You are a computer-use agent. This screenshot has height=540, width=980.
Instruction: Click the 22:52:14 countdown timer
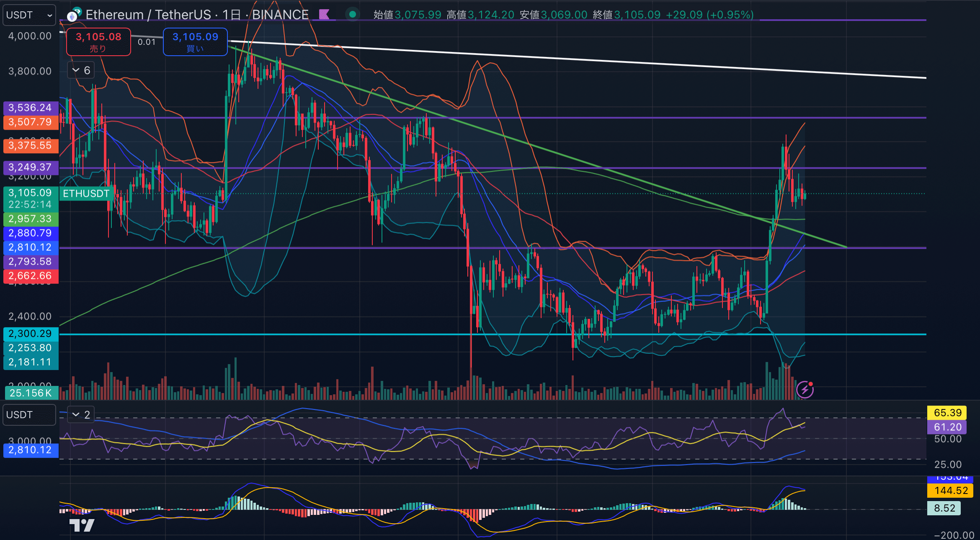30,205
